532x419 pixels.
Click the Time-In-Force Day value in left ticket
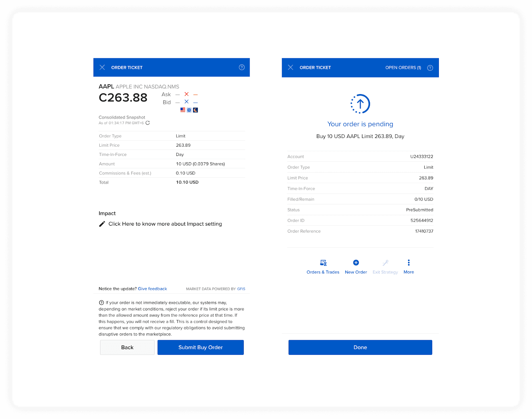click(180, 155)
